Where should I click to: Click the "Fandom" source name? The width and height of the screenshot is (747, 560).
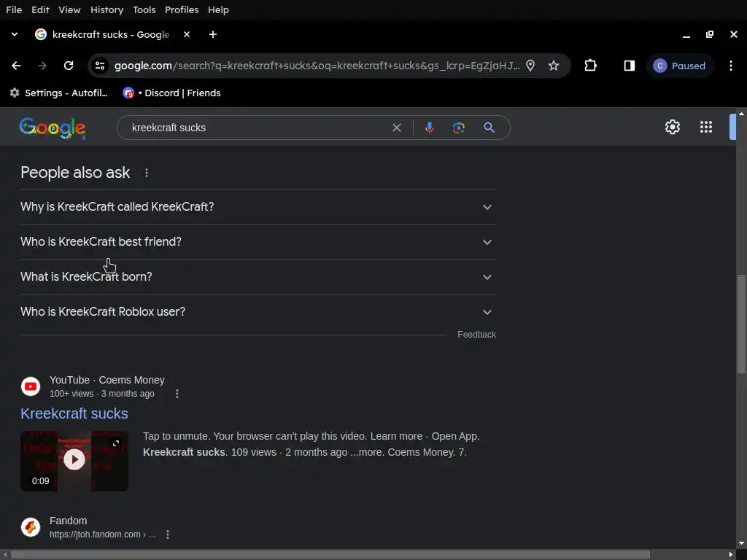coord(68,521)
